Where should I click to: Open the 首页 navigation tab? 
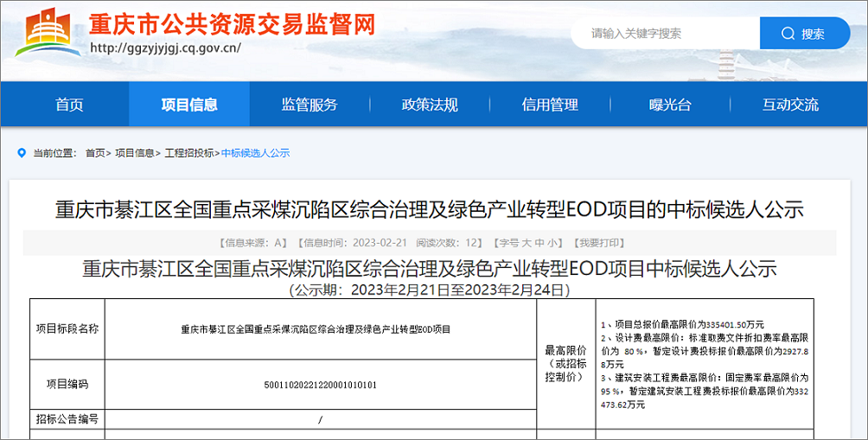tap(69, 105)
